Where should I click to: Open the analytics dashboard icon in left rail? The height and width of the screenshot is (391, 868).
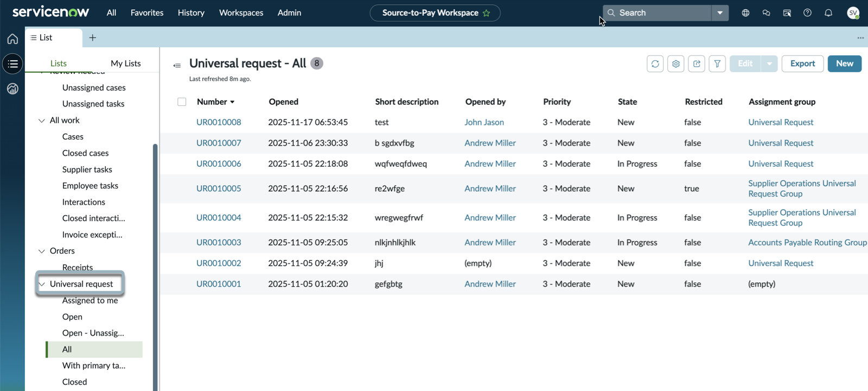(x=12, y=89)
